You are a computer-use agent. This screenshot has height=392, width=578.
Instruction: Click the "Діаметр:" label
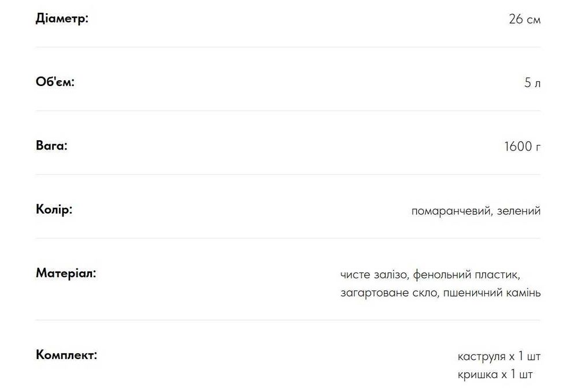point(62,18)
